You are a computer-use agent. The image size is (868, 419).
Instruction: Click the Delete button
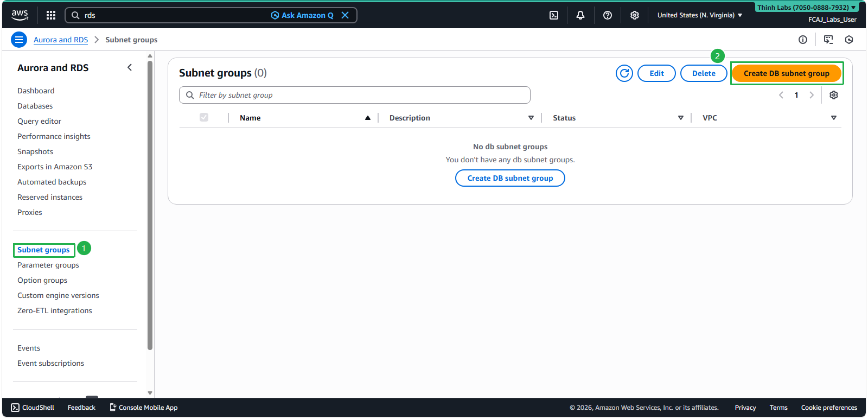coord(704,73)
